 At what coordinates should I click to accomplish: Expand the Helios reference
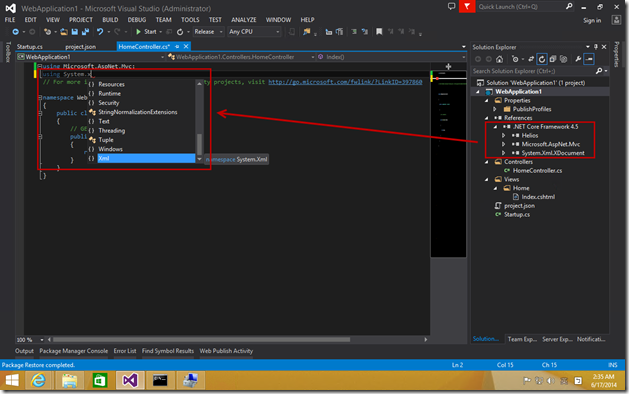(504, 136)
